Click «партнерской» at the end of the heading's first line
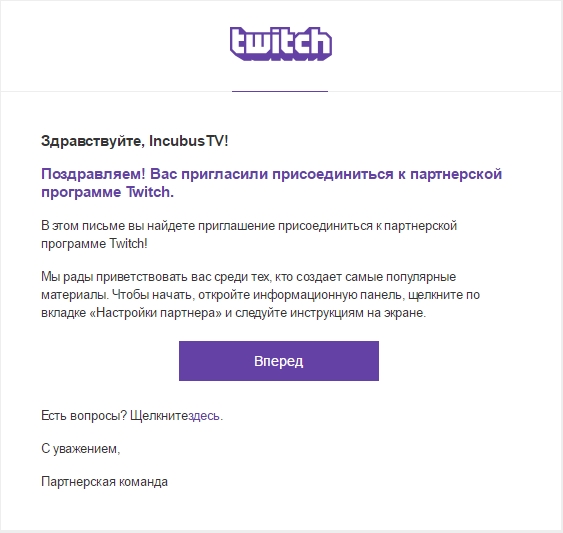Image resolution: width=563 pixels, height=533 pixels. 456,174
